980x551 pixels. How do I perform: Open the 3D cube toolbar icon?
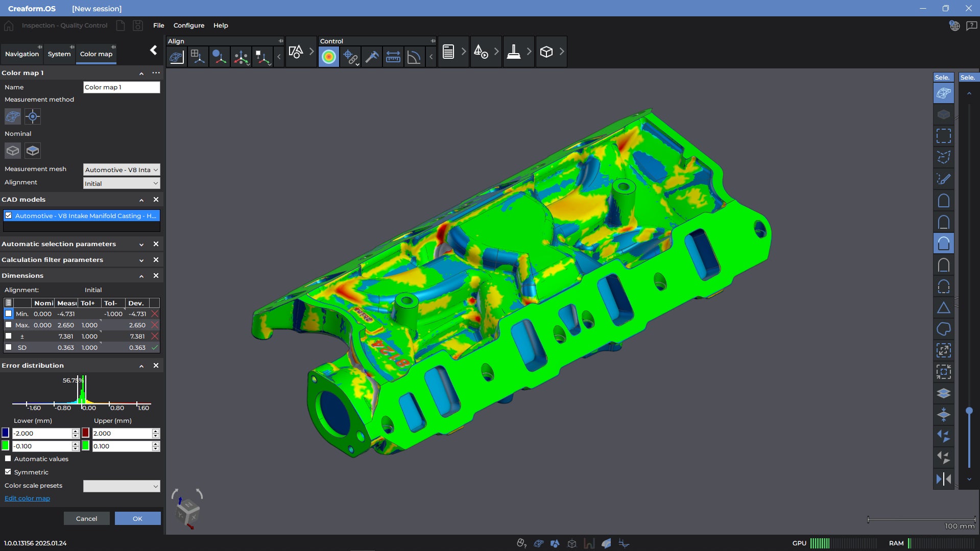(546, 52)
